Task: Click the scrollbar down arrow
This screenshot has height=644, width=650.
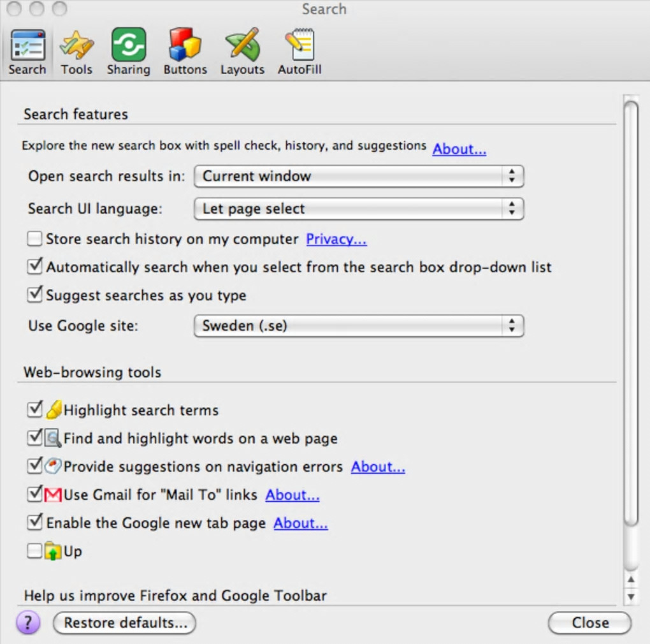Action: [631, 597]
